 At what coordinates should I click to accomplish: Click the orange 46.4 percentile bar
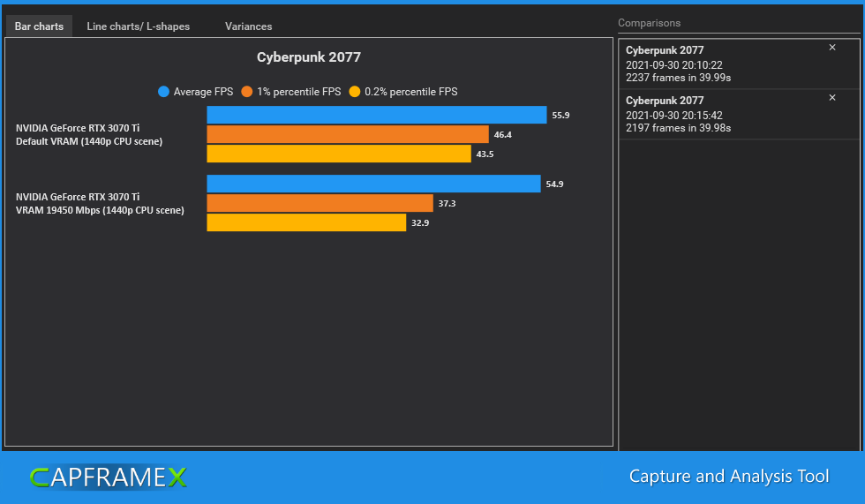tap(348, 134)
